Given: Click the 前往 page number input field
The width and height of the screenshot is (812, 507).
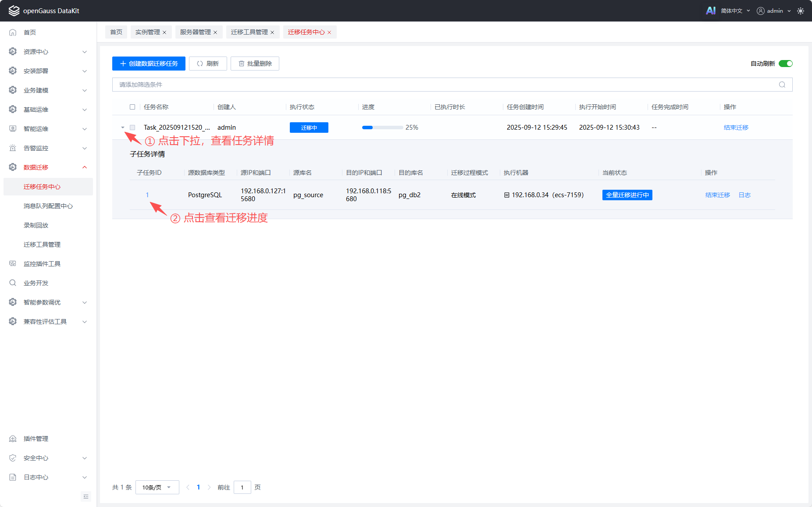Looking at the screenshot, I should 242,487.
